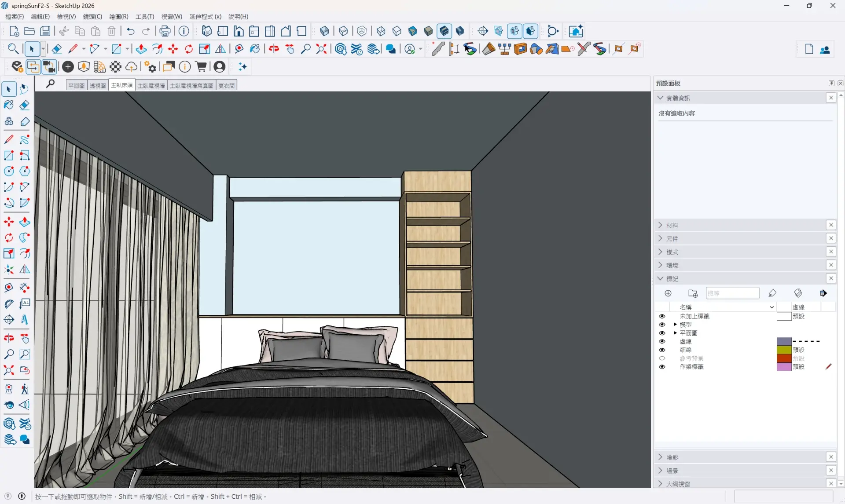The height and width of the screenshot is (504, 845).
Task: Select the Eraser tool in the top toolbar
Action: coord(57,49)
